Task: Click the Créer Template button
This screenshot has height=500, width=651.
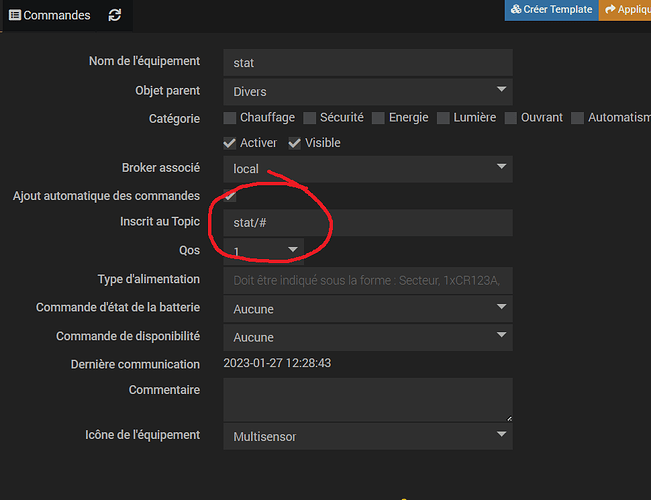Action: click(551, 10)
